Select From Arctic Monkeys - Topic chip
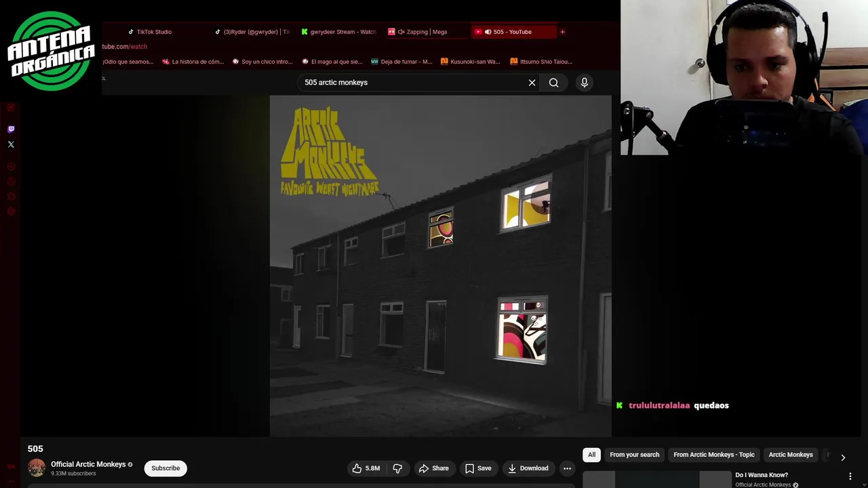The height and width of the screenshot is (488, 868). click(x=713, y=455)
